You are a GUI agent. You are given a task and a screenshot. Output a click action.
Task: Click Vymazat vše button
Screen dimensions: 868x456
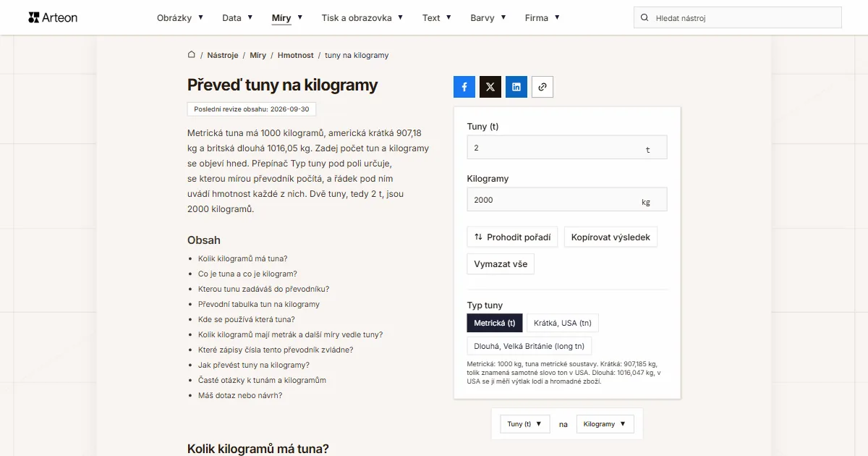click(x=501, y=264)
